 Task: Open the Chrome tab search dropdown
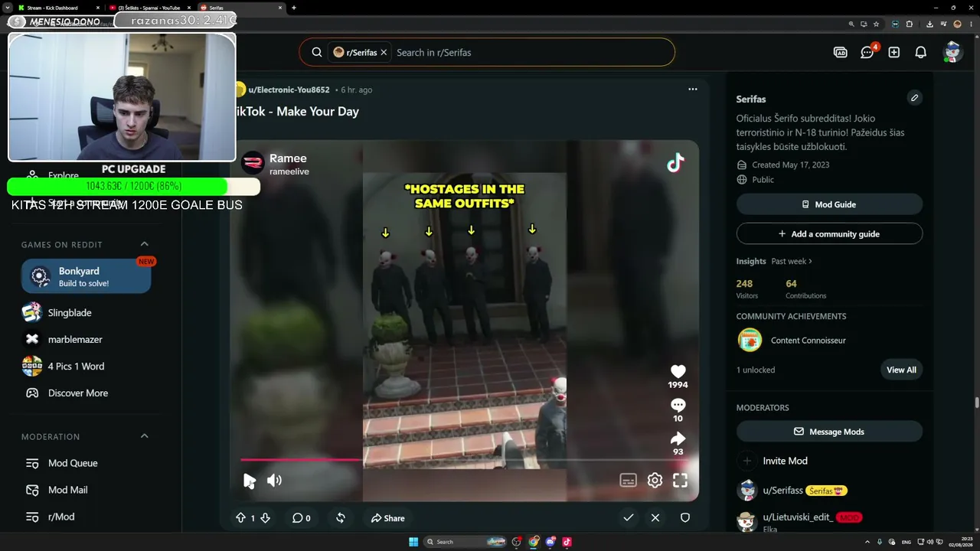[8, 8]
